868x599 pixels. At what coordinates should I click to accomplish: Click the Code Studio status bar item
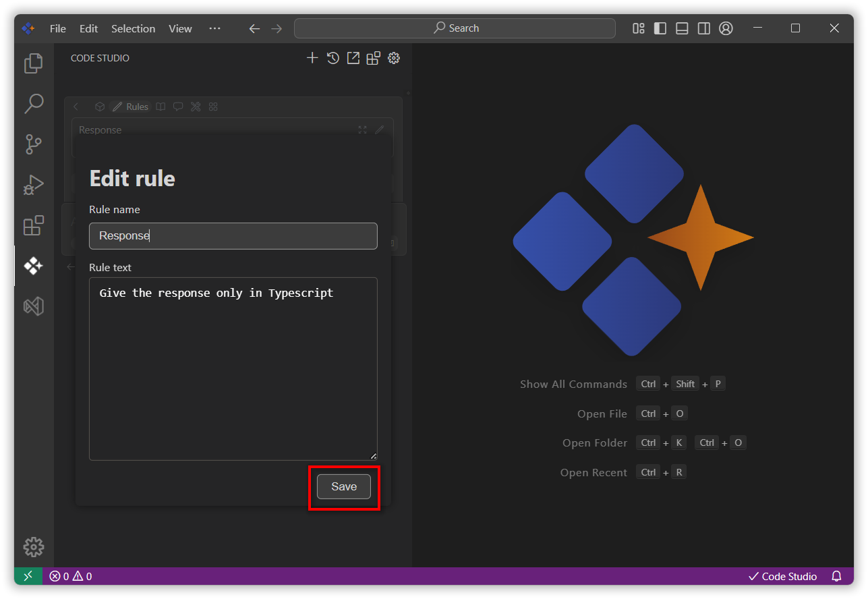[x=782, y=576]
